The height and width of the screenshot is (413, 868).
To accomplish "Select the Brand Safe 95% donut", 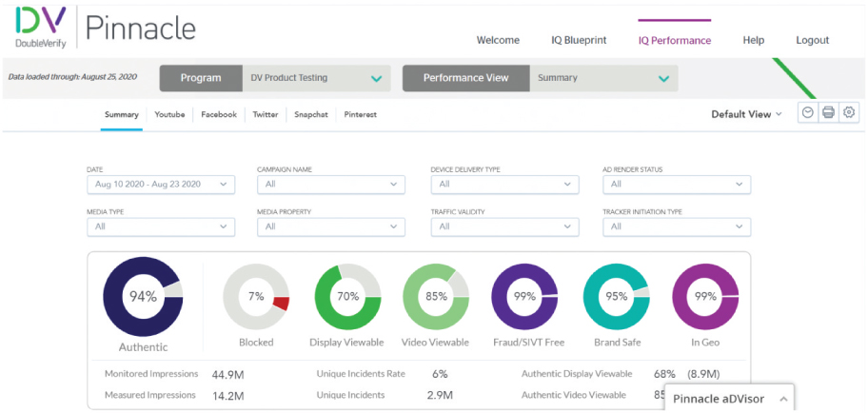I will coord(616,296).
